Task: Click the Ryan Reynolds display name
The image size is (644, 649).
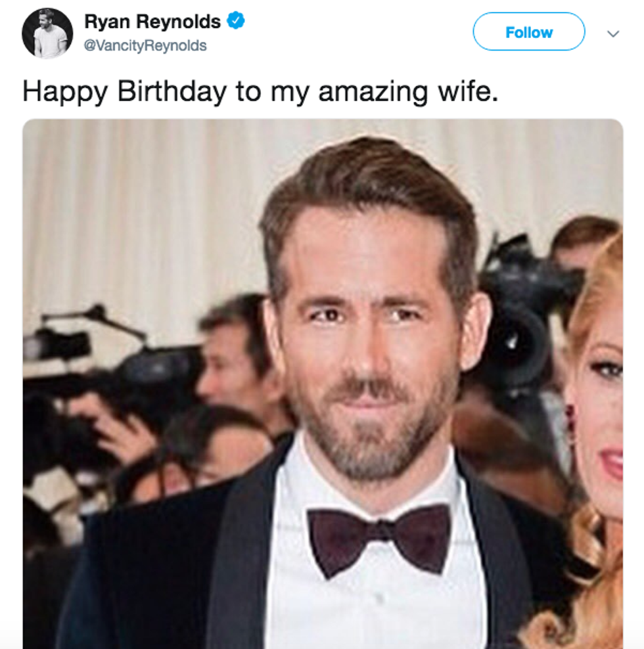Action: tap(152, 22)
